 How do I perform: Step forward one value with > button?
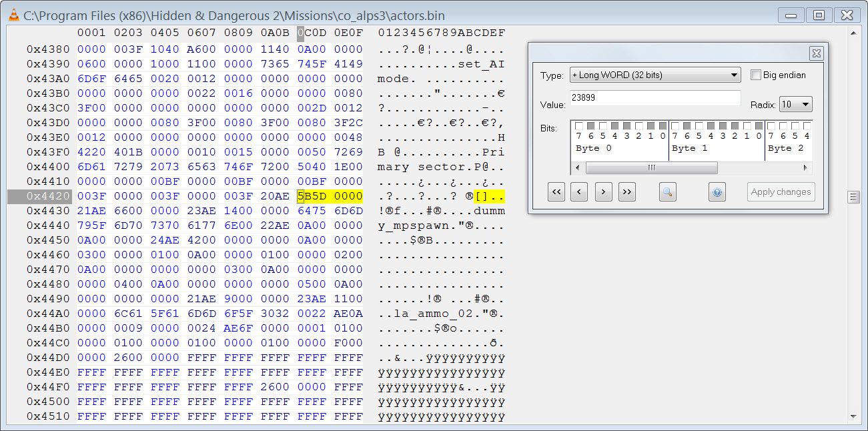pos(603,192)
